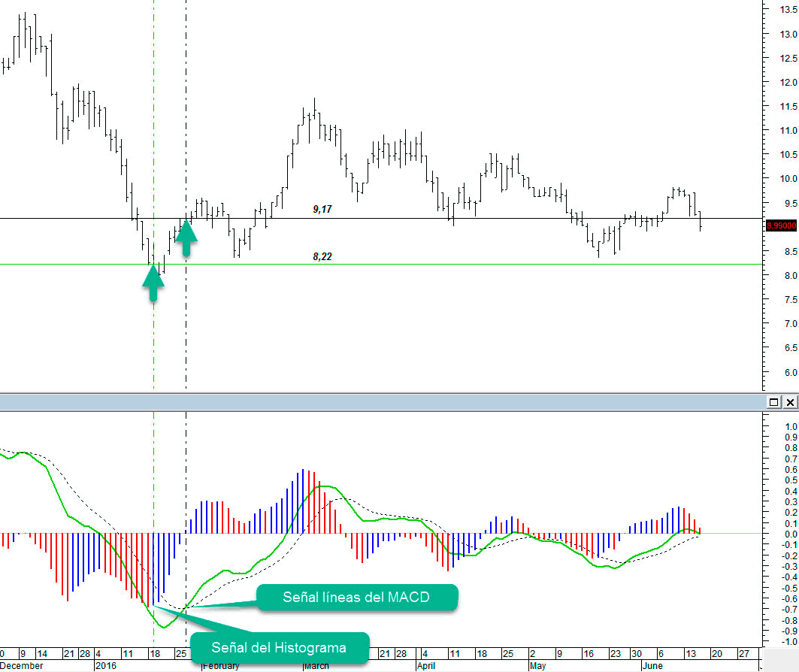This screenshot has height=672, width=799.
Task: Click the date label 20 in June
Action: (716, 654)
